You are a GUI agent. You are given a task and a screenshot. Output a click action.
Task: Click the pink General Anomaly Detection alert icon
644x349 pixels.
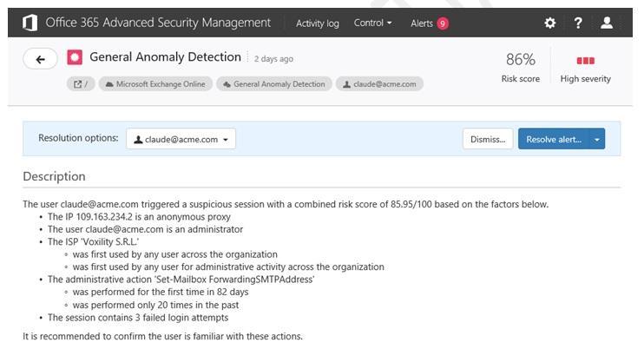tap(76, 58)
